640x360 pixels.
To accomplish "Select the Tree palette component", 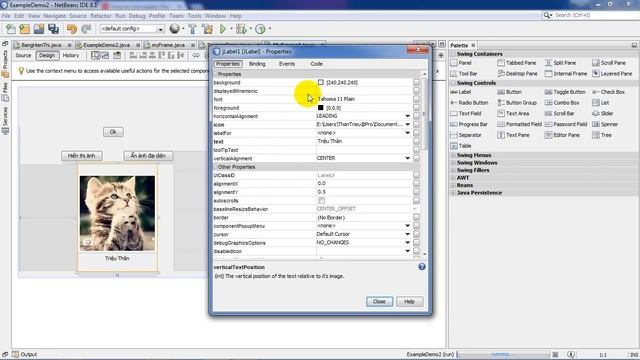I will click(x=602, y=135).
